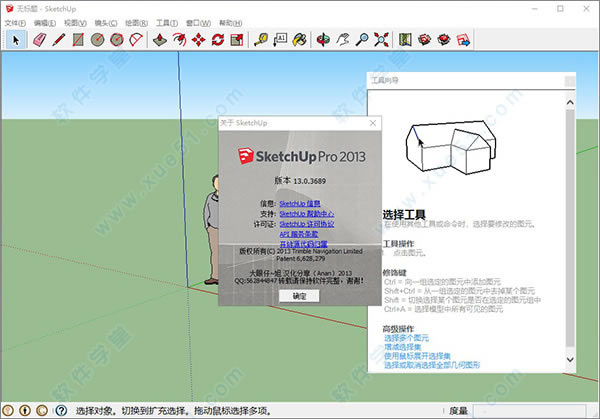Click the 选择工具 heading text
The image size is (600, 419).
click(x=404, y=215)
